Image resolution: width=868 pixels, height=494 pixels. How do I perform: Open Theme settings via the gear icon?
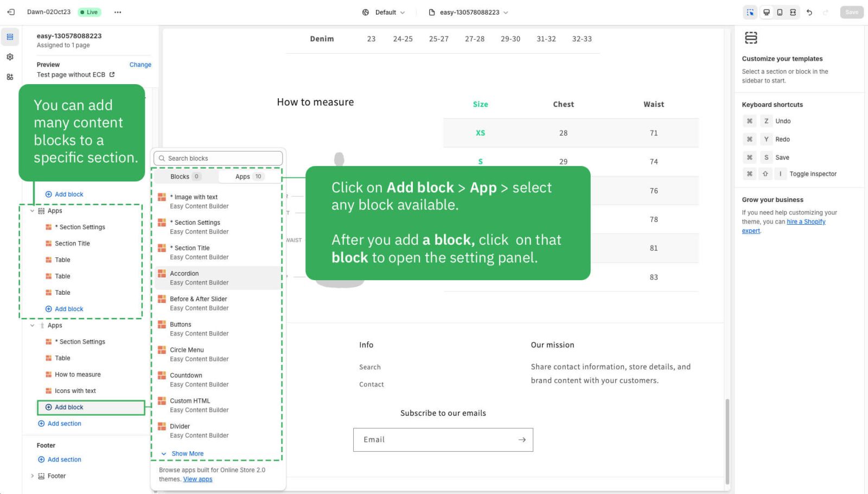(10, 56)
